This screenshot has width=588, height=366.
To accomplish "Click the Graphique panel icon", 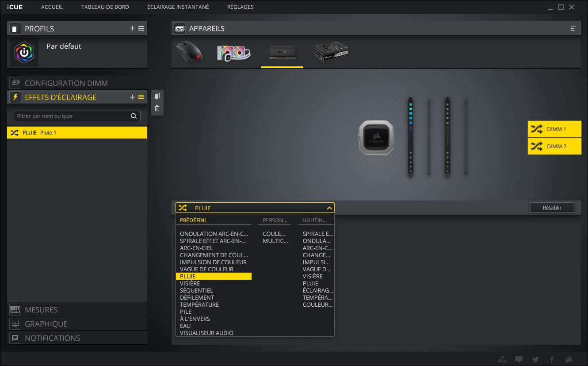I will 15,324.
